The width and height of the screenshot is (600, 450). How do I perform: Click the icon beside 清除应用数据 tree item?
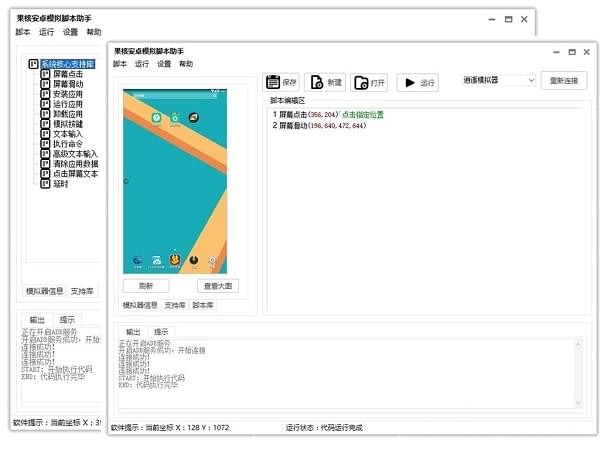pyautogui.click(x=45, y=163)
